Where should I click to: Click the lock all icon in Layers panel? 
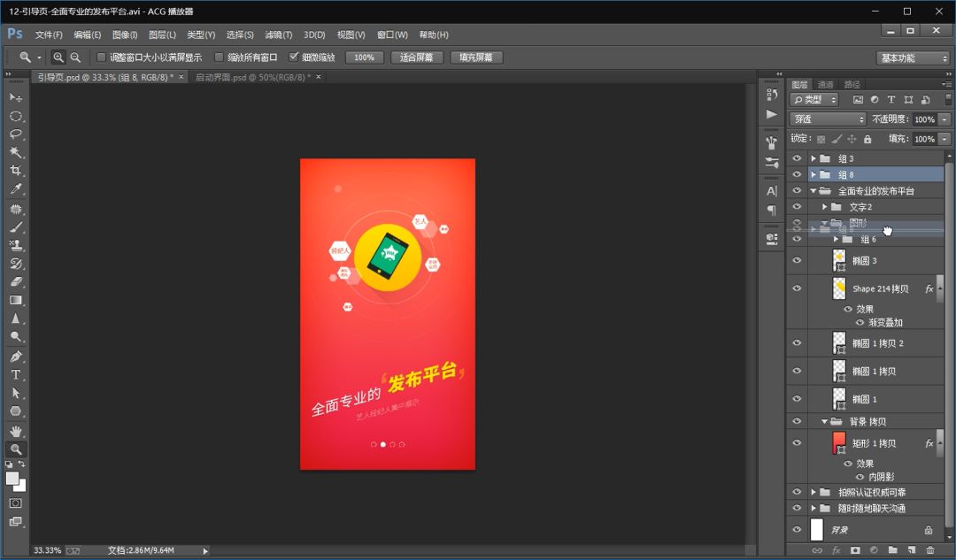(x=867, y=139)
